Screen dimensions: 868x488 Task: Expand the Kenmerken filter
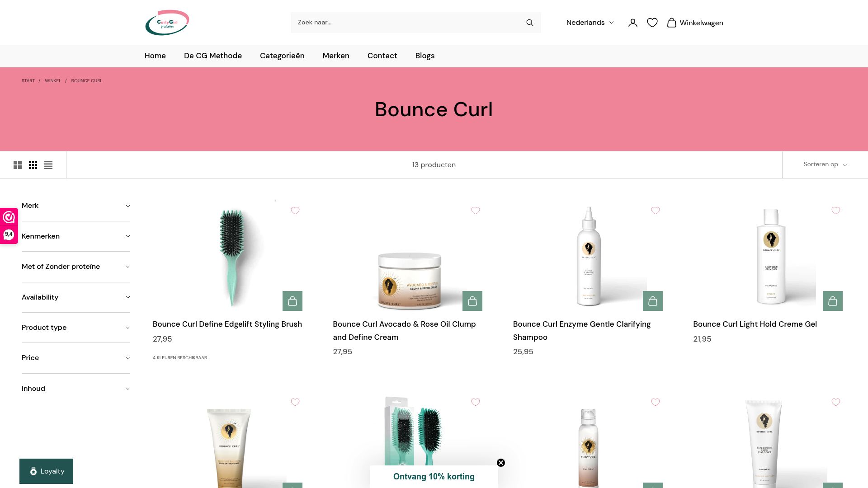point(76,236)
